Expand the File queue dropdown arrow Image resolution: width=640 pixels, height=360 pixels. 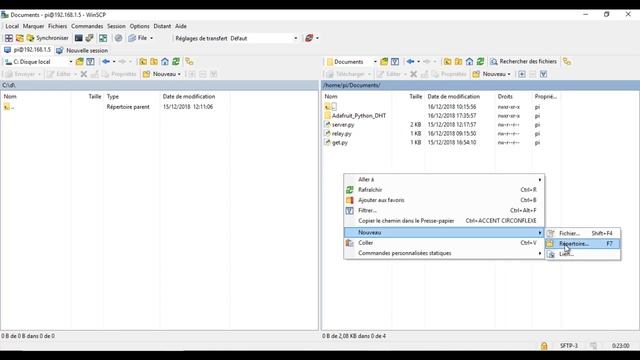pos(151,38)
